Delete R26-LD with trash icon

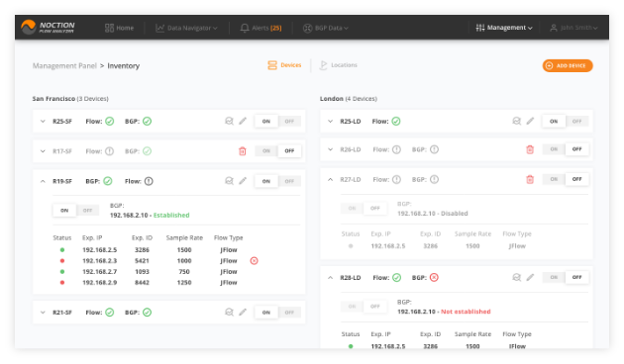[530, 149]
